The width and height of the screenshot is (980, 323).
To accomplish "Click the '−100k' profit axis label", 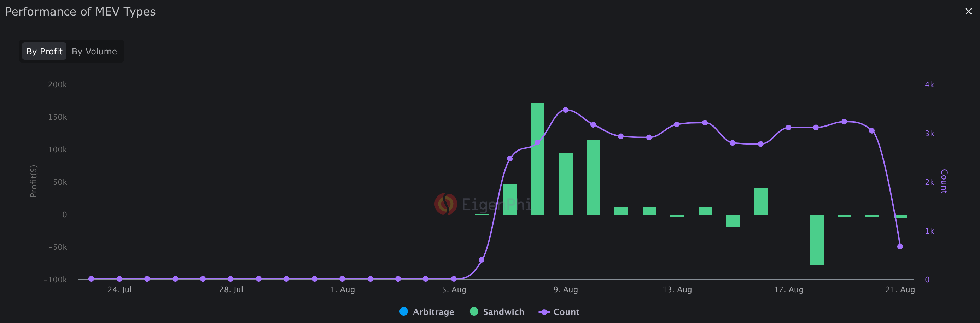I will pyautogui.click(x=56, y=280).
